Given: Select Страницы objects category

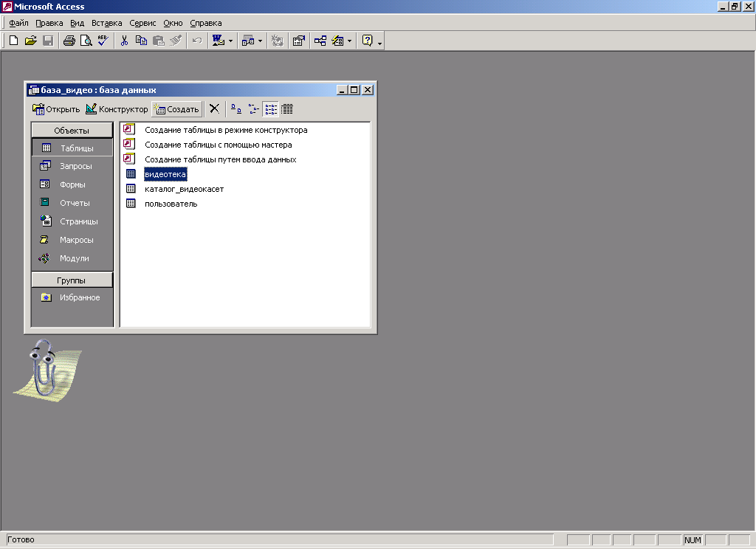Looking at the screenshot, I should (72, 221).
